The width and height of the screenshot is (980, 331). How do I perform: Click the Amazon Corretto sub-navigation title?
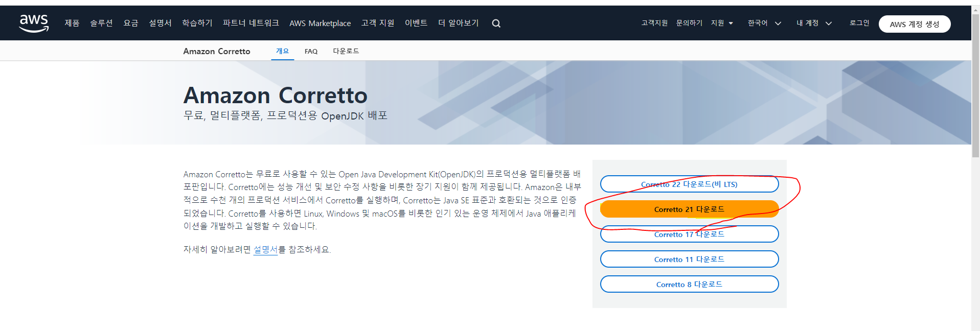point(217,51)
